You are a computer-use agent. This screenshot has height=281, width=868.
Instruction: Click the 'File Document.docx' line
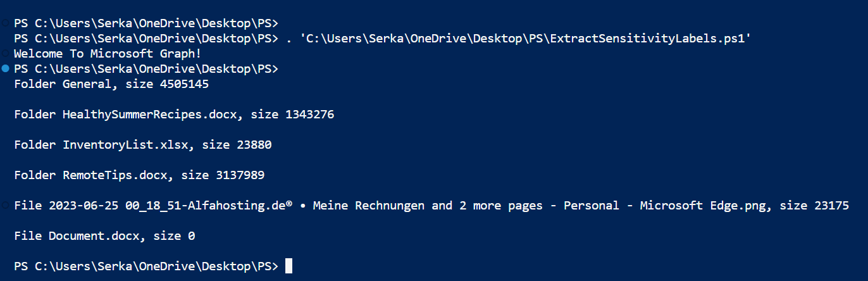point(104,236)
